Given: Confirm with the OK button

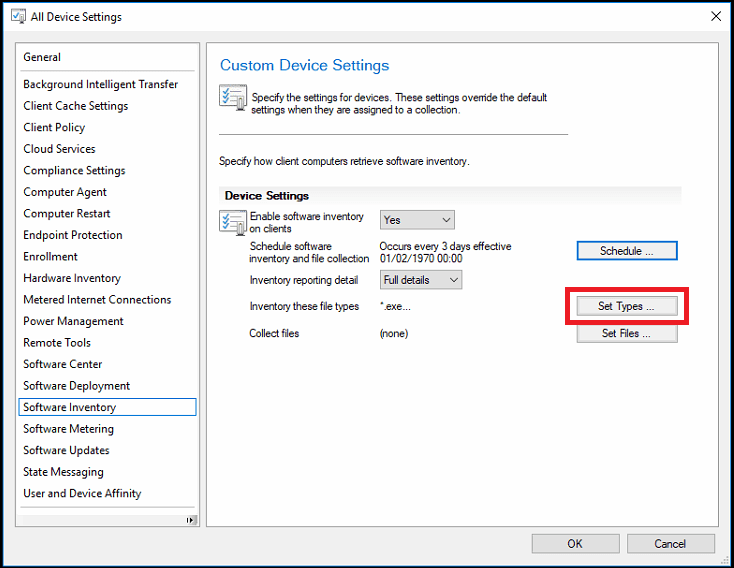Looking at the screenshot, I should (575, 544).
